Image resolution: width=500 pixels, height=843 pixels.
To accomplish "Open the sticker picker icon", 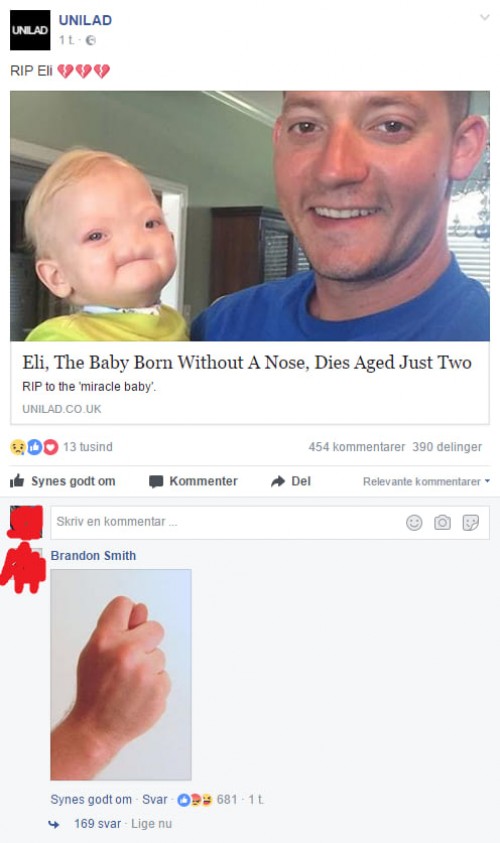I will [470, 523].
